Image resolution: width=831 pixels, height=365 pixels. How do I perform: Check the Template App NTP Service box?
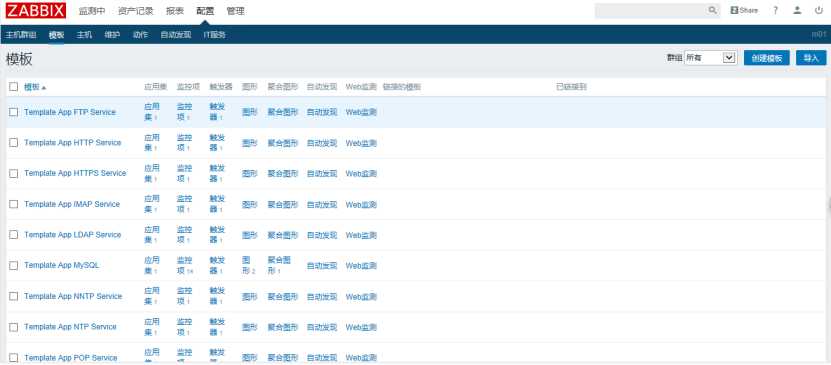click(14, 327)
